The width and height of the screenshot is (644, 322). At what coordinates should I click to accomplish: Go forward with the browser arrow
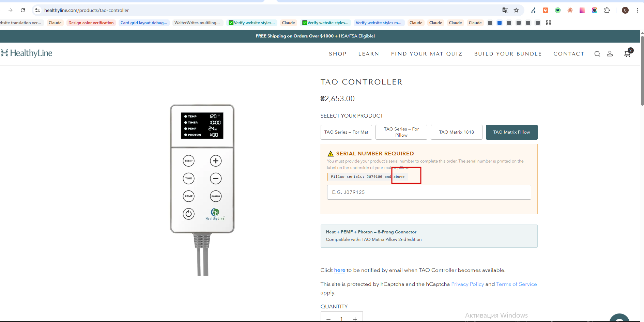(x=11, y=10)
